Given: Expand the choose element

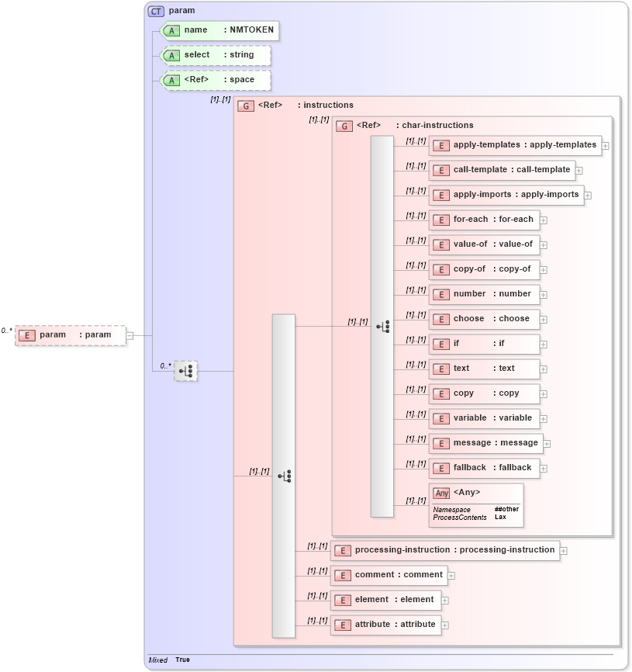Looking at the screenshot, I should [x=545, y=319].
